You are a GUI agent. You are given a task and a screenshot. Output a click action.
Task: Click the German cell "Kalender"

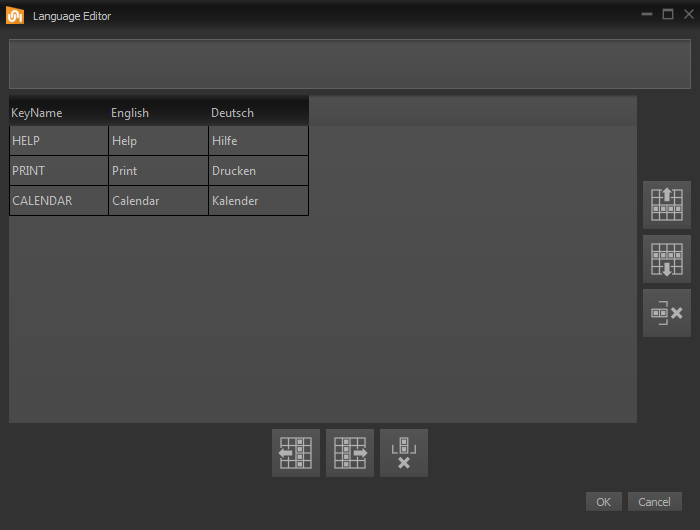click(258, 201)
